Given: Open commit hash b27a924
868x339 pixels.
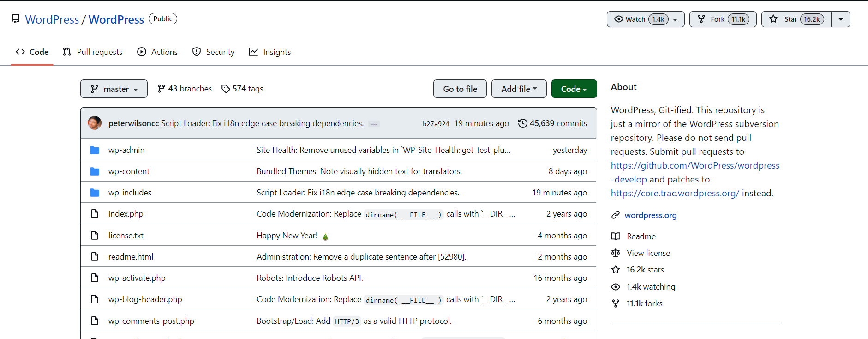Looking at the screenshot, I should tap(436, 124).
